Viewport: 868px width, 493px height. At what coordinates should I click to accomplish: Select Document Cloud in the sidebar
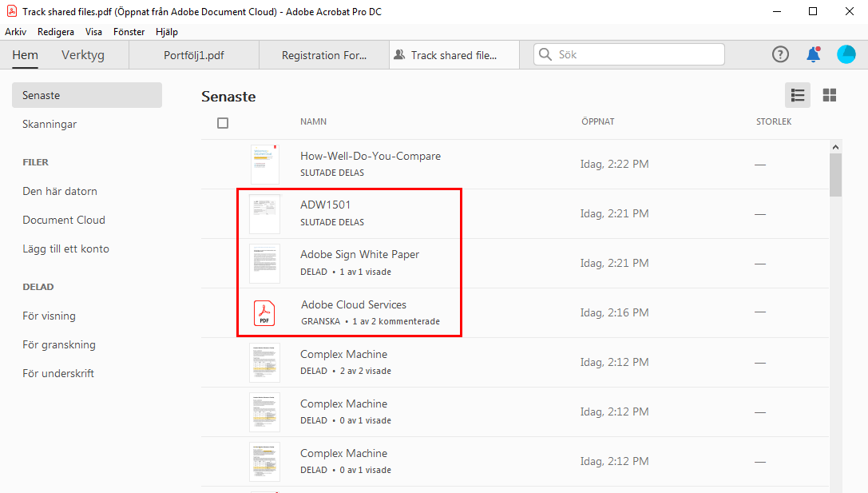tap(64, 220)
